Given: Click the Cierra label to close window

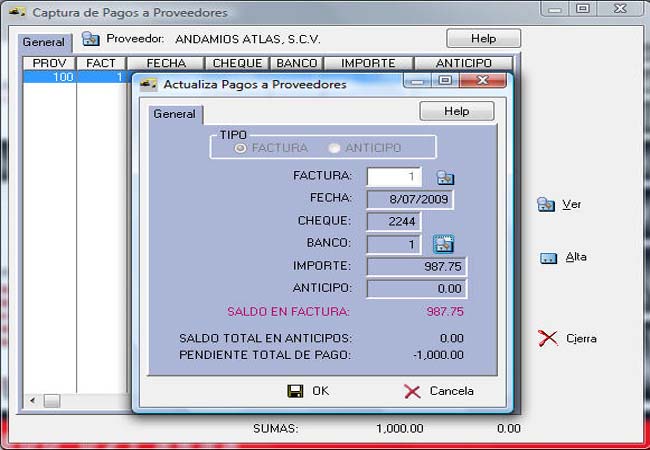Looking at the screenshot, I should point(581,339).
